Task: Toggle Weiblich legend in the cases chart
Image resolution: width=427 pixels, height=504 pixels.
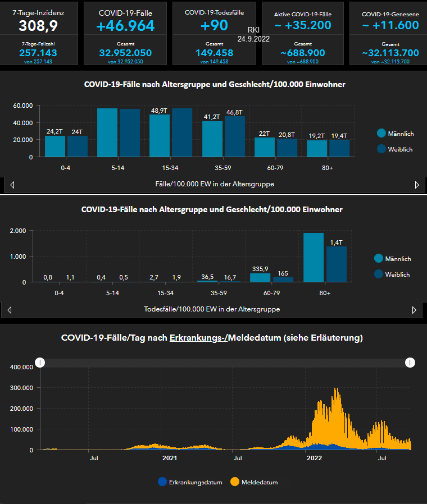Action: click(x=395, y=149)
